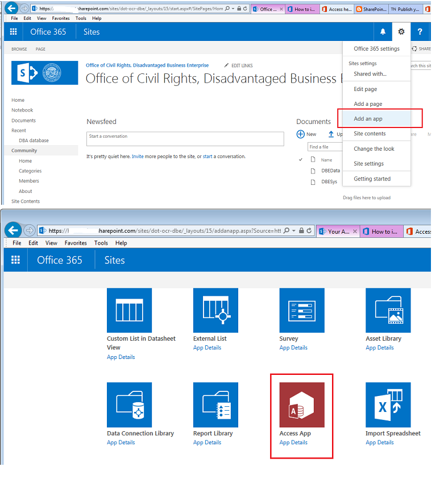Click the Invite link in Newsfeed

click(138, 156)
